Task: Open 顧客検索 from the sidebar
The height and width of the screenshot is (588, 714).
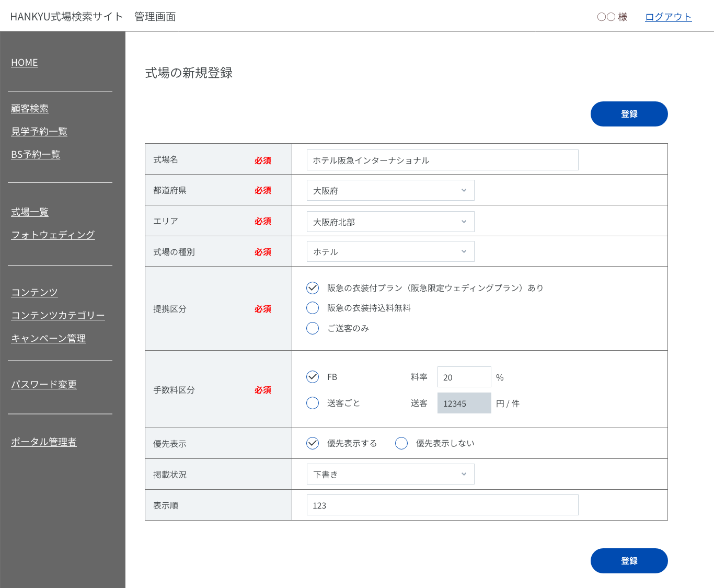Action: pos(30,109)
